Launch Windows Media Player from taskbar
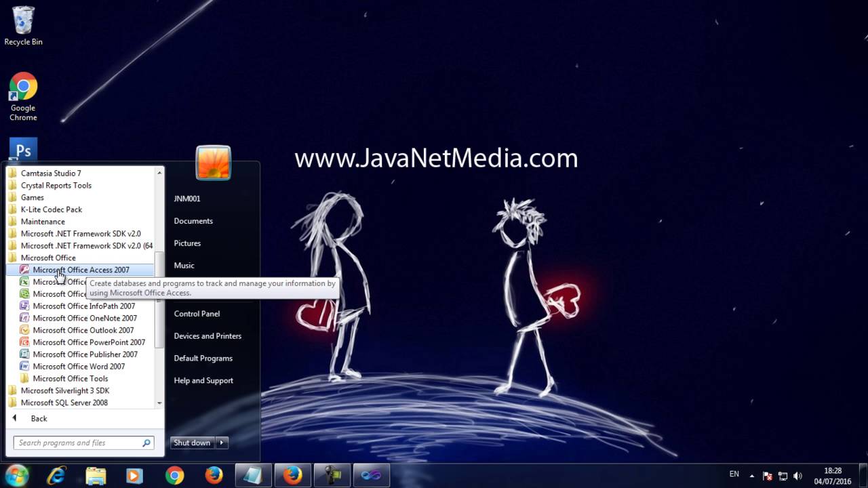The image size is (868, 488). 134,476
